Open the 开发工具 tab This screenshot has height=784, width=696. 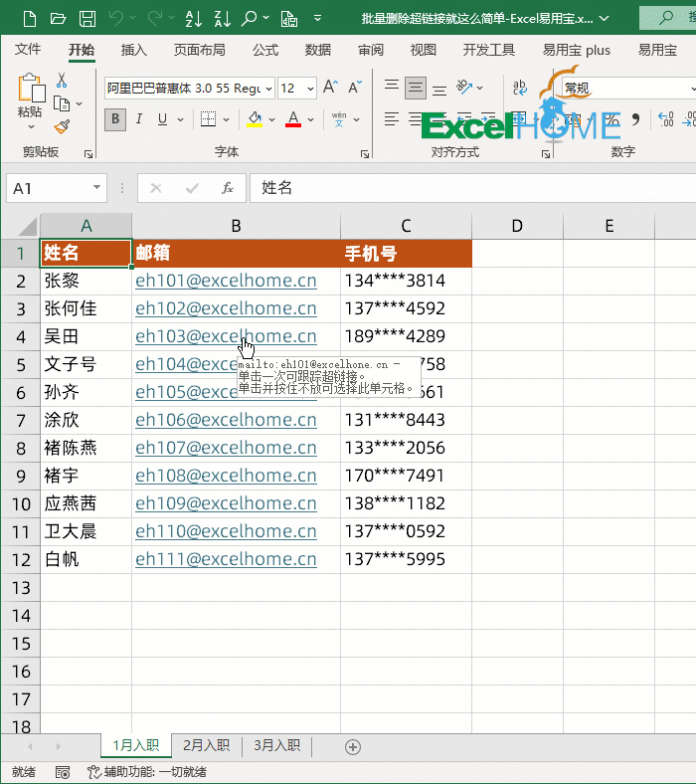(488, 50)
